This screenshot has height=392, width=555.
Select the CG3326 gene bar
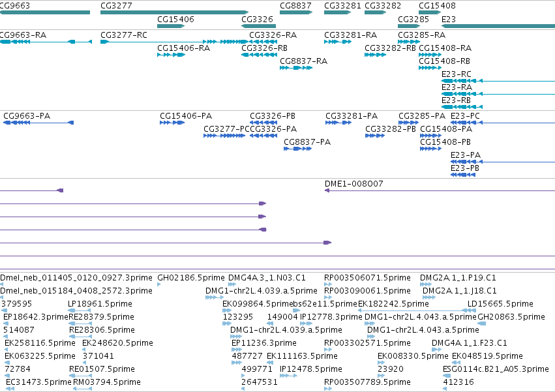tap(258, 26)
